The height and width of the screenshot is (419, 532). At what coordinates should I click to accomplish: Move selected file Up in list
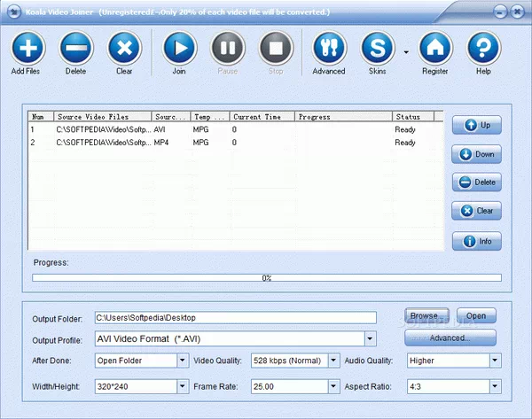click(476, 126)
